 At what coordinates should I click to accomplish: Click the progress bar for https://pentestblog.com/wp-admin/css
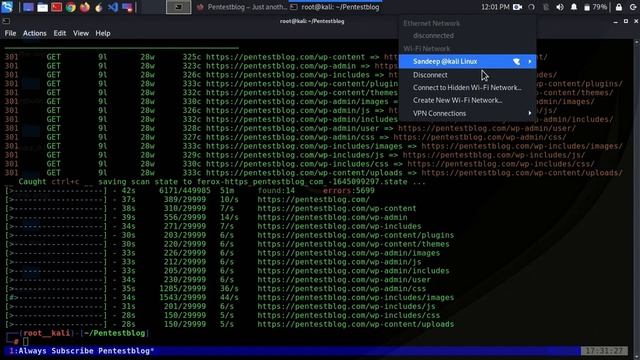[x=56, y=289]
